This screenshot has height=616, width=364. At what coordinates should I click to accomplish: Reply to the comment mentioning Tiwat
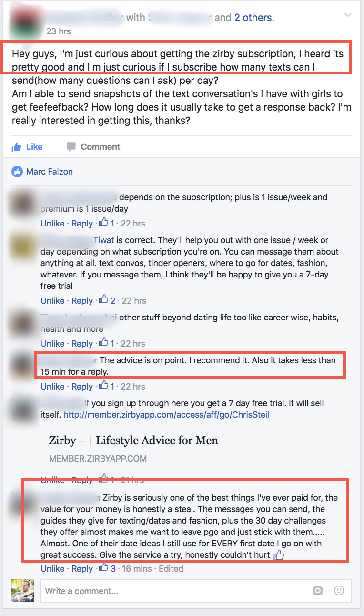tap(82, 300)
